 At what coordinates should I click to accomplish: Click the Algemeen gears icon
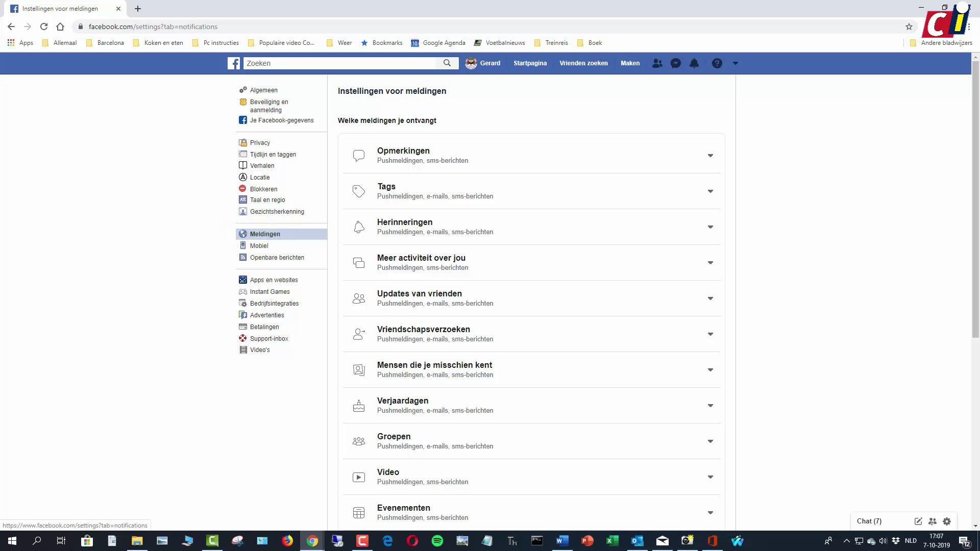click(x=243, y=90)
